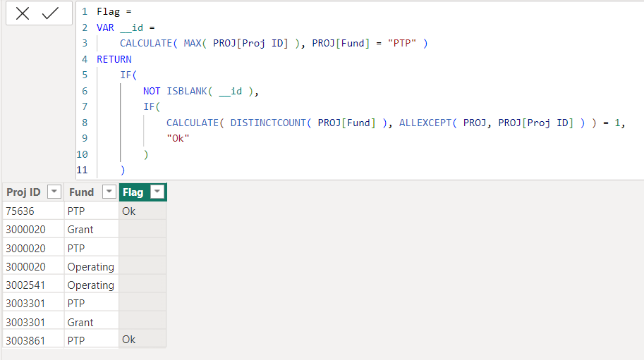Select the Flag column header
The image size is (644, 360).
click(x=142, y=192)
